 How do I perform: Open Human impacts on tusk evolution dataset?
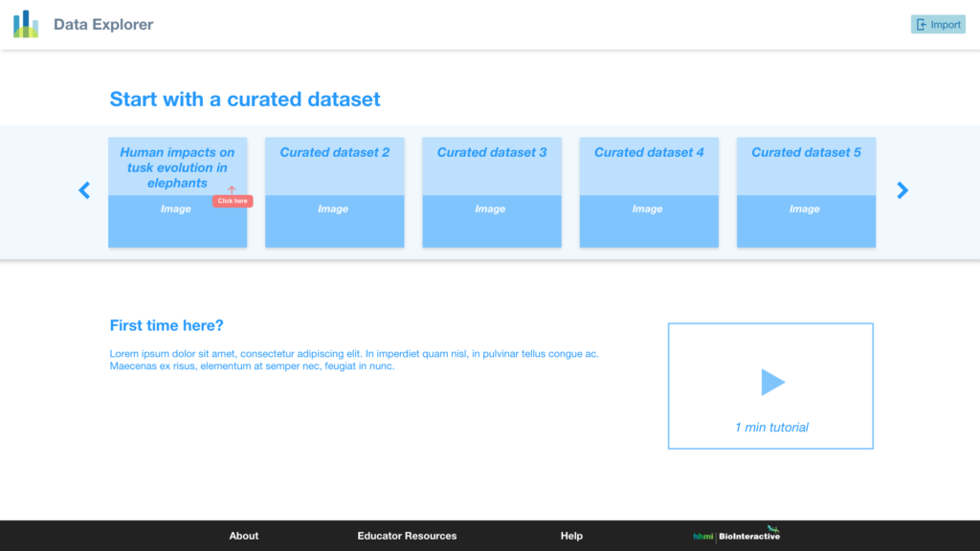click(177, 166)
